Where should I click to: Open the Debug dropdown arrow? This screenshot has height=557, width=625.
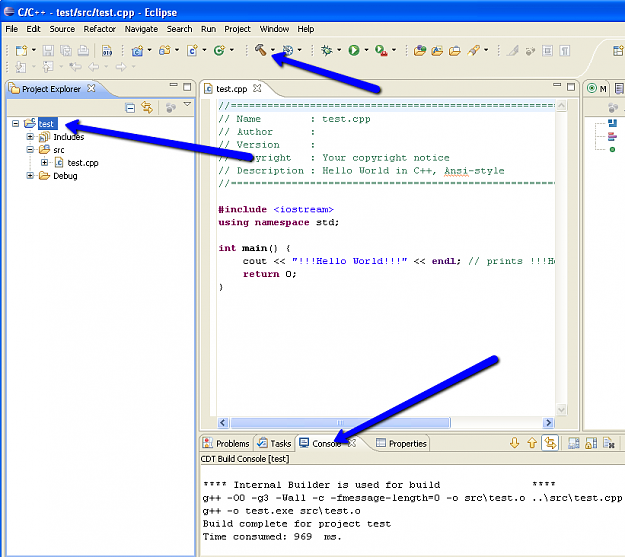click(x=339, y=50)
